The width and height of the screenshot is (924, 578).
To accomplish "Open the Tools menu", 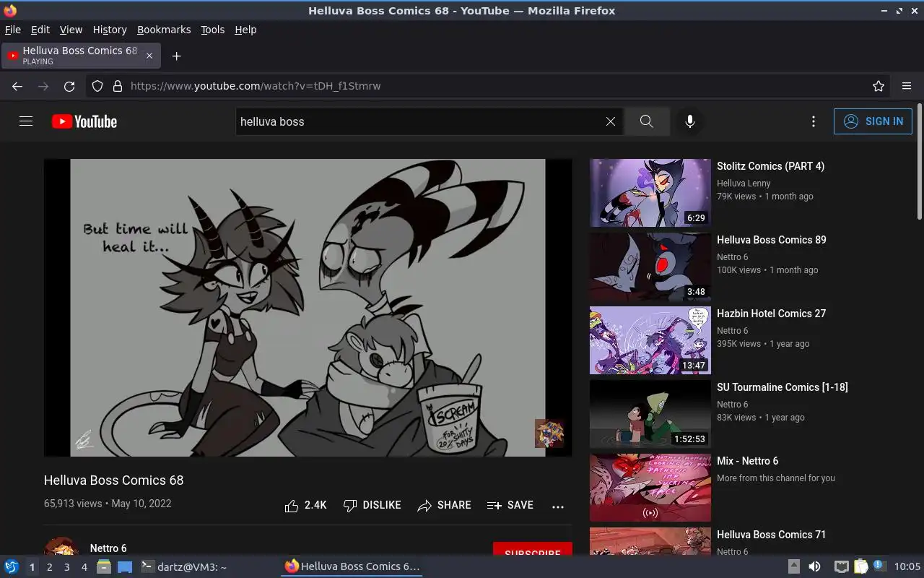I will coord(213,30).
